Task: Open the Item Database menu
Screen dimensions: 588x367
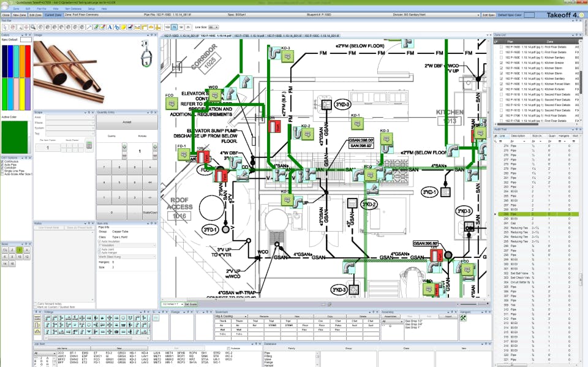Action: (x=74, y=9)
